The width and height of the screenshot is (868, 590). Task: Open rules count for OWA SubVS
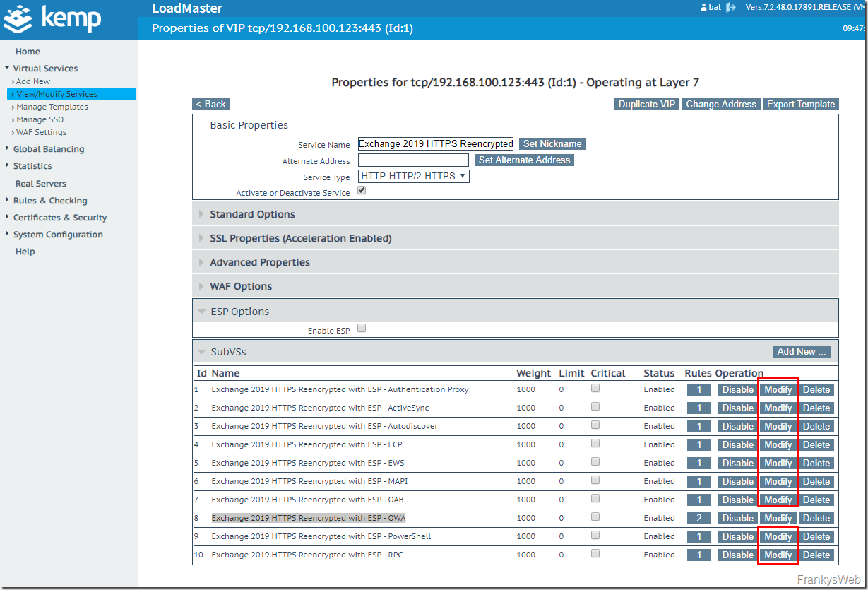(698, 518)
